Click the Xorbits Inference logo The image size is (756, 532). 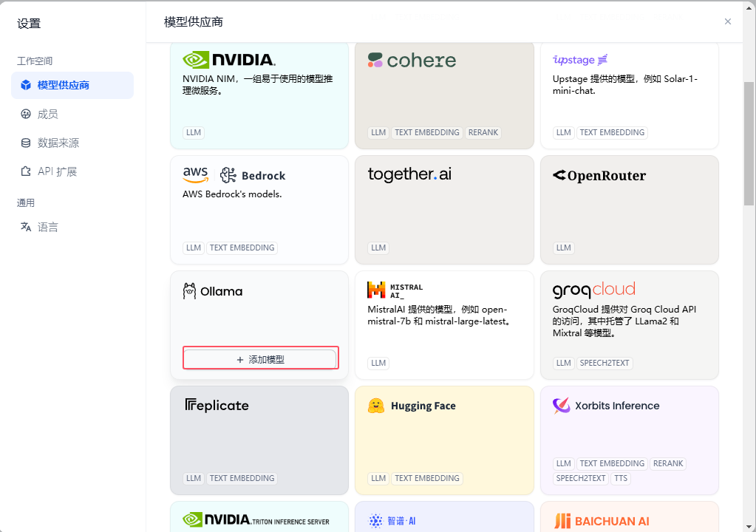pos(606,406)
